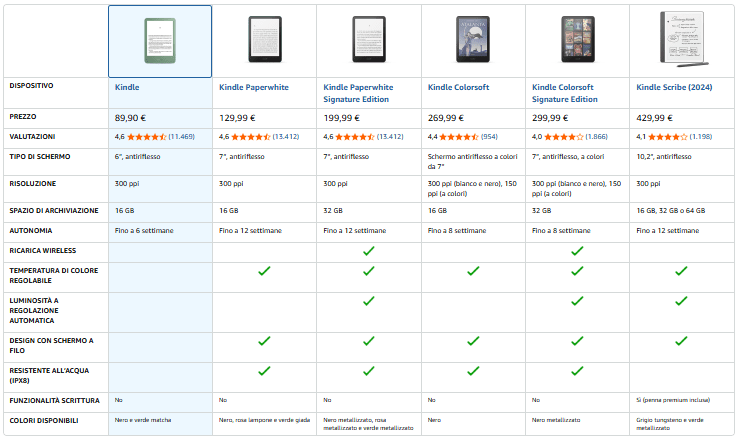The height and width of the screenshot is (443, 740).
Task: Open Kindle Paperwhite 13.412 reviews rating stars
Action: point(251,137)
